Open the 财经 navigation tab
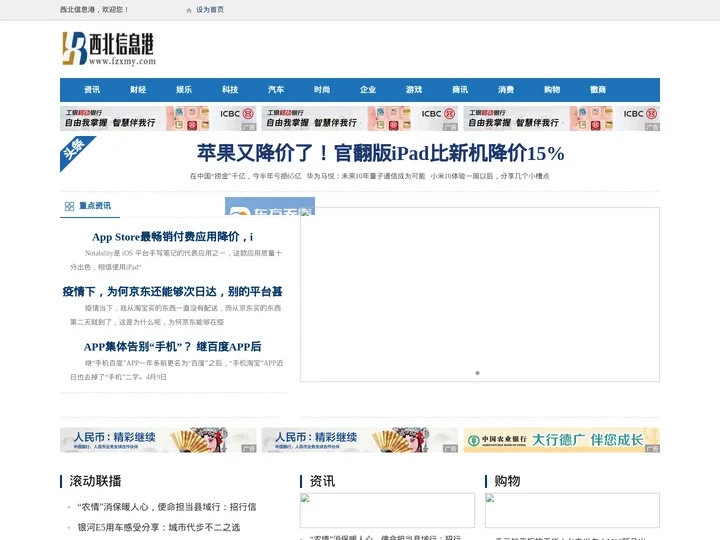The width and height of the screenshot is (720, 540). click(x=138, y=90)
